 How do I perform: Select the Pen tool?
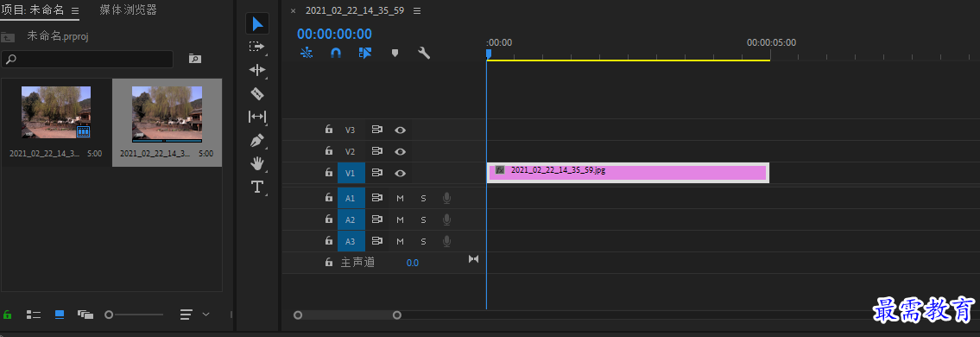point(257,140)
